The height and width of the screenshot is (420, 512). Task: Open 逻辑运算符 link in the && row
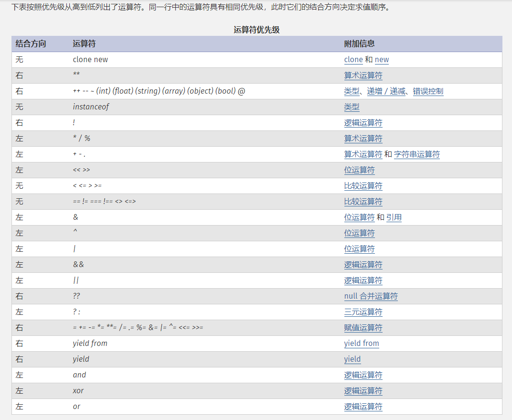363,265
